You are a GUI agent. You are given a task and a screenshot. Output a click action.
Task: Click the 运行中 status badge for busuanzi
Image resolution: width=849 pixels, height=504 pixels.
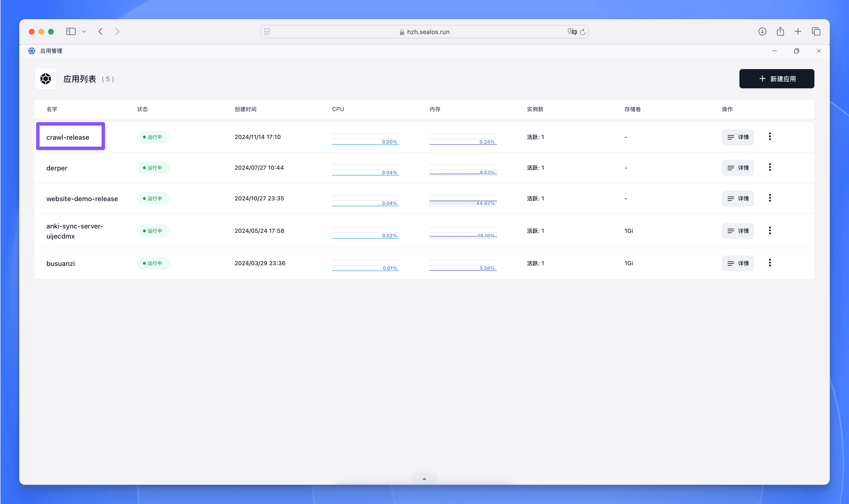(153, 263)
